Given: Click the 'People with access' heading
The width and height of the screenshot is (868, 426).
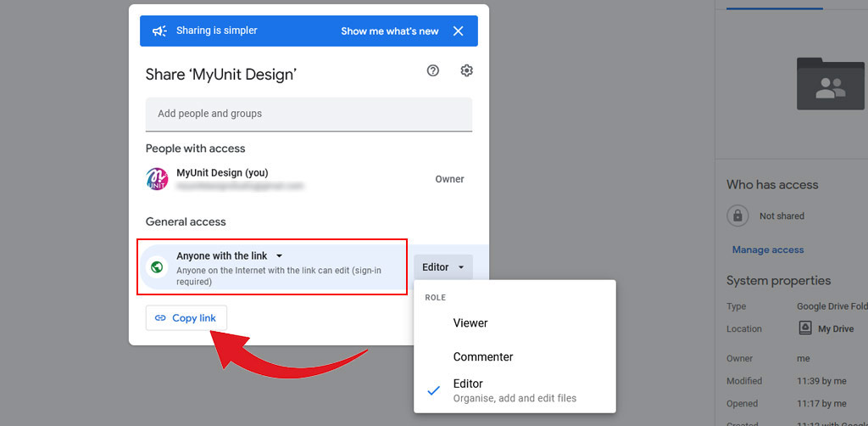Looking at the screenshot, I should point(196,149).
